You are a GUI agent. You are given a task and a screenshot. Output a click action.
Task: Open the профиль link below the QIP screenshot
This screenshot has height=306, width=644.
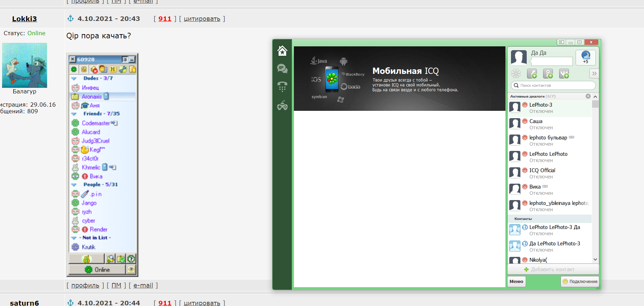click(85, 285)
